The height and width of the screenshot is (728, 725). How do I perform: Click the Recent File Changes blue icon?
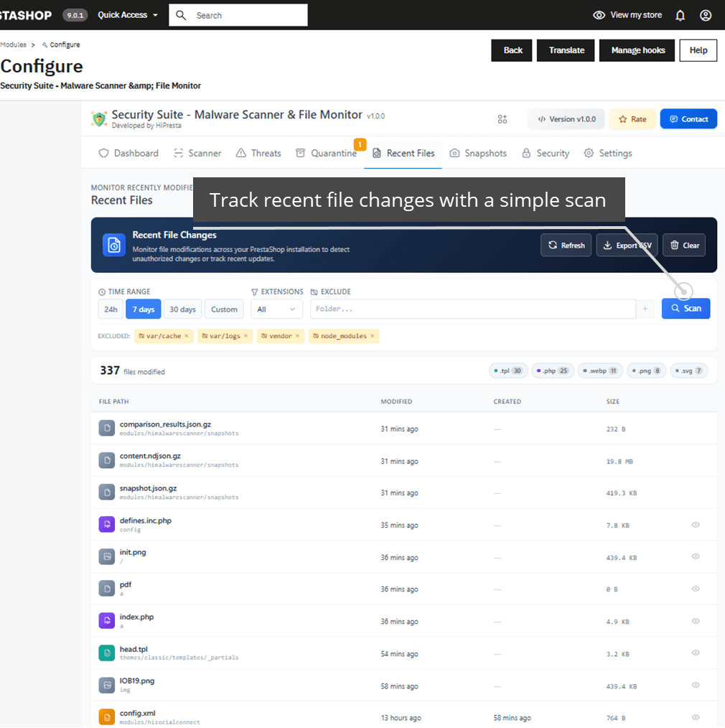click(x=113, y=245)
